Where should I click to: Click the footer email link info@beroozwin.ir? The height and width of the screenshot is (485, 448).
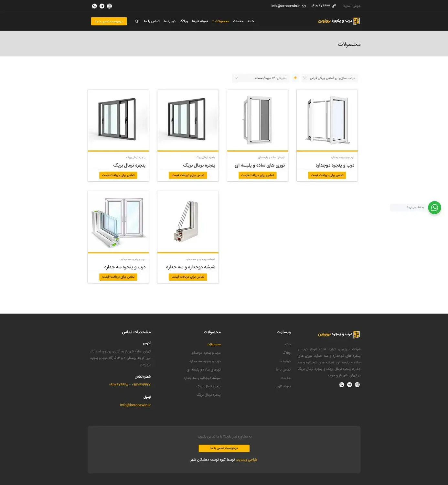point(135,405)
